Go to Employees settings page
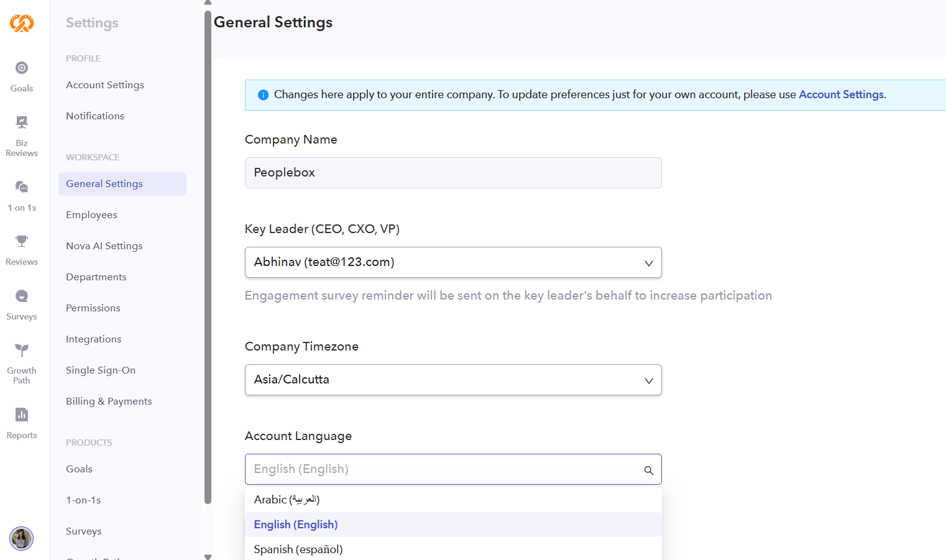 (91, 215)
